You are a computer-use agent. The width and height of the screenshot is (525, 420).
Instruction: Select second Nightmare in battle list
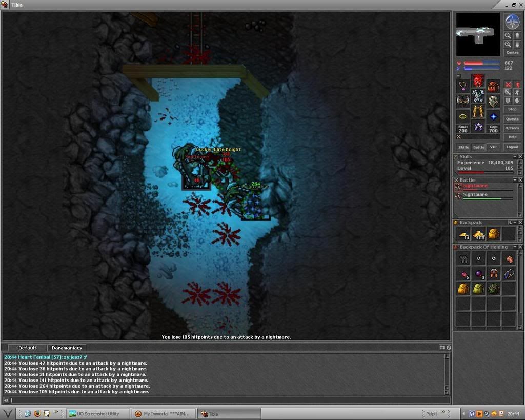[484, 195]
